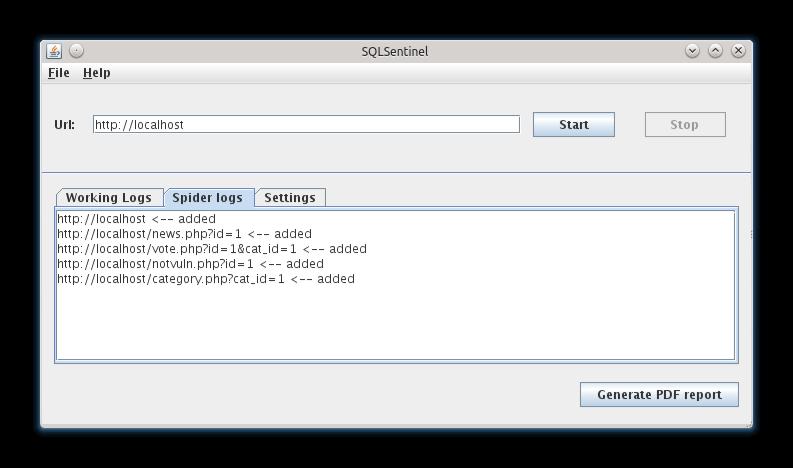This screenshot has width=793, height=468.
Task: Click the SQLSentinel title bar text
Action: [395, 51]
